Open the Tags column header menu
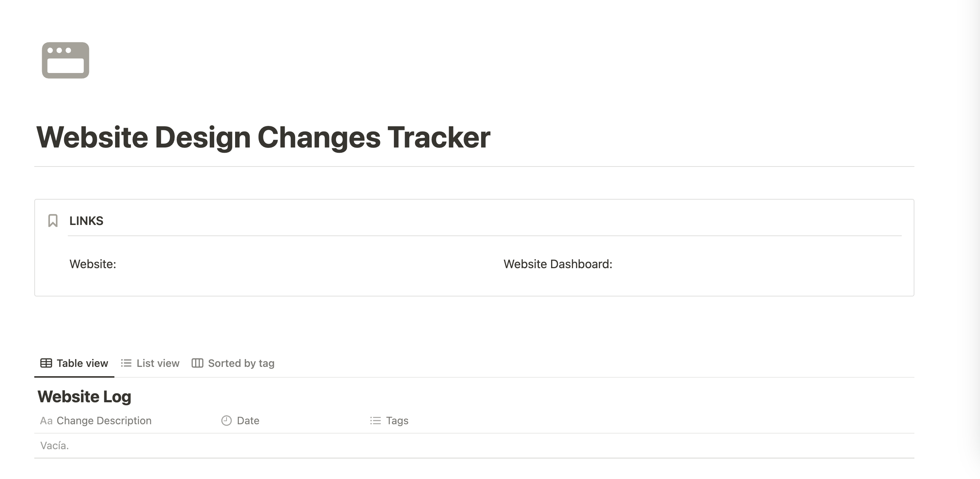 click(397, 421)
